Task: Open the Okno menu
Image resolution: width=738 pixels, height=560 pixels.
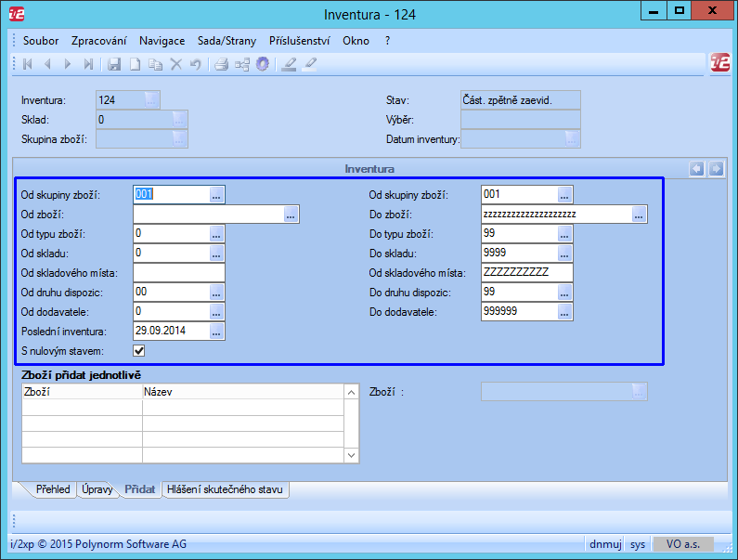Action: tap(356, 41)
